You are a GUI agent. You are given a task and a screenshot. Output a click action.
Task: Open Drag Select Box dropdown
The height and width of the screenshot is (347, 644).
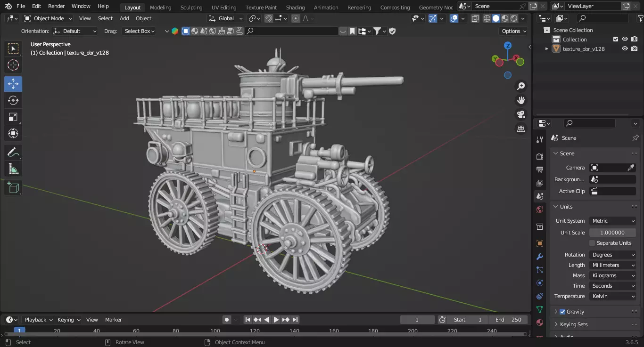point(139,31)
